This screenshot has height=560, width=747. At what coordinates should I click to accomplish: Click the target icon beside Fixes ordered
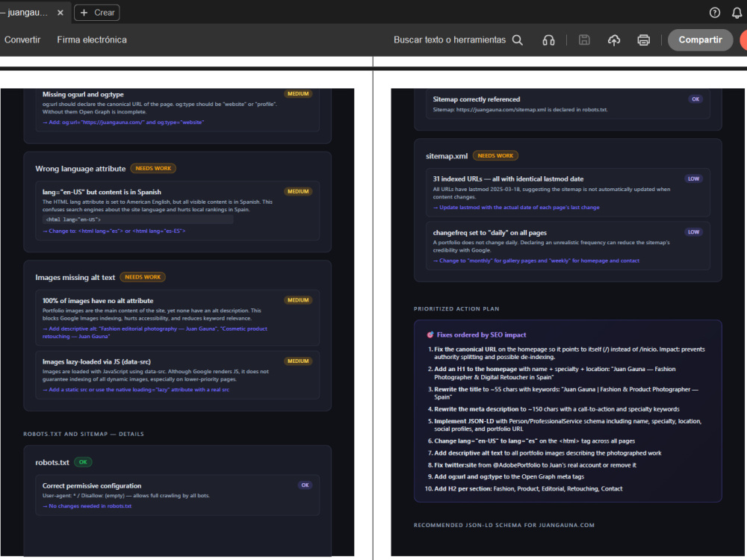(430, 335)
